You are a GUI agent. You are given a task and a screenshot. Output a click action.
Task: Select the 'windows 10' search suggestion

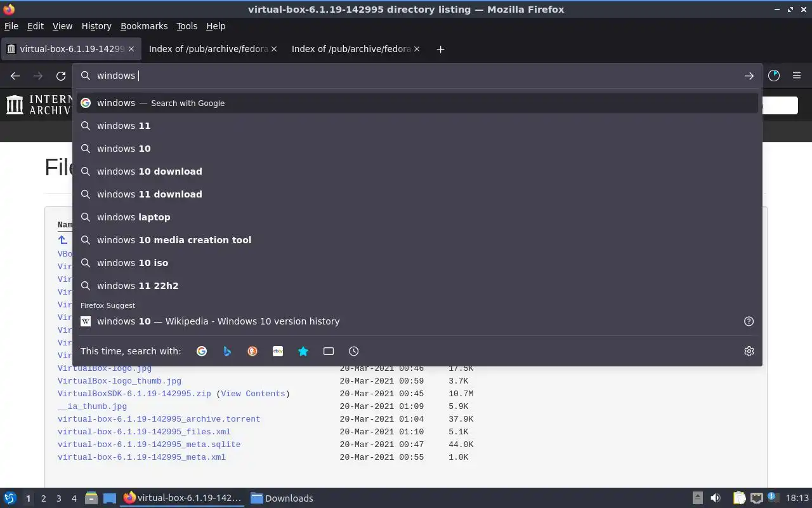[x=417, y=149]
